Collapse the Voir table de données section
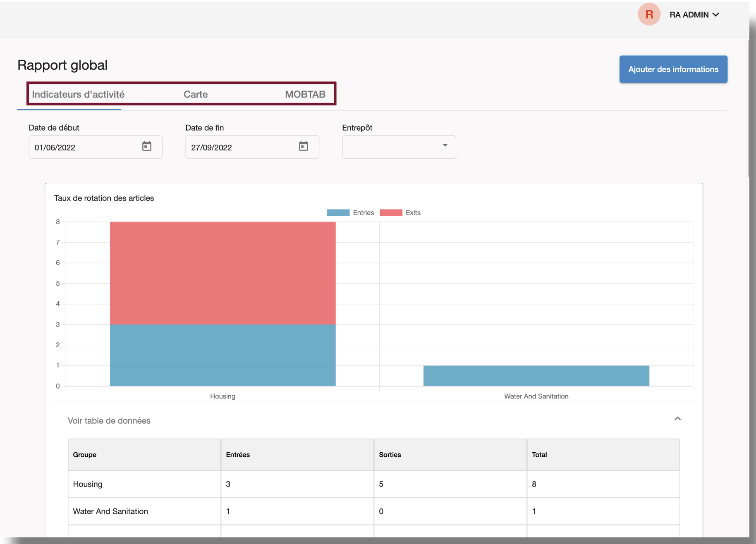756x544 pixels. point(677,419)
